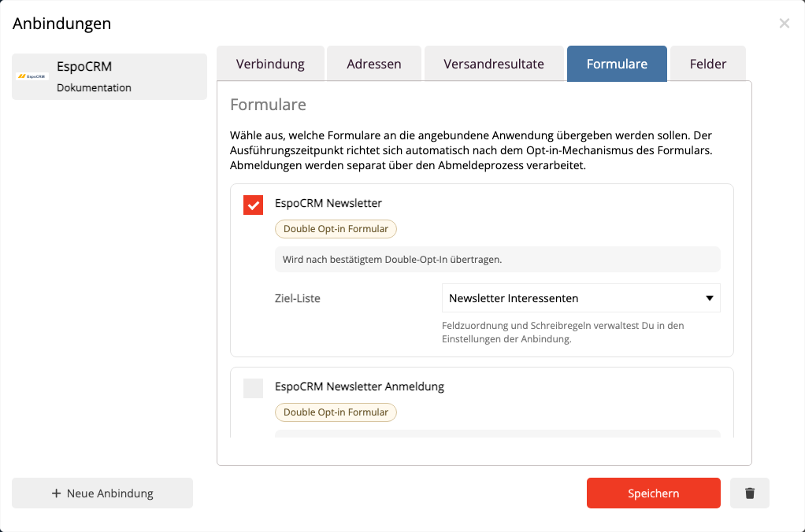Image resolution: width=805 pixels, height=532 pixels.
Task: Close the Anbindungen dialog
Action: point(784,23)
